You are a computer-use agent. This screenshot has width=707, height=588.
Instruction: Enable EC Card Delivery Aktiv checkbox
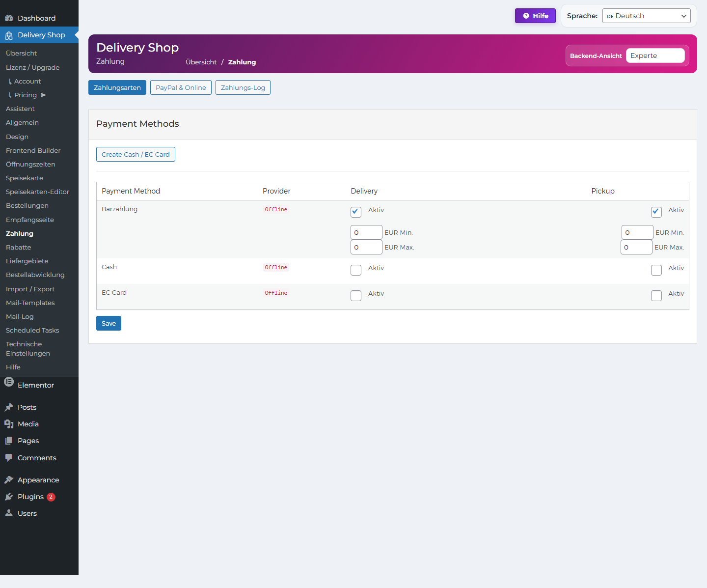(x=356, y=295)
